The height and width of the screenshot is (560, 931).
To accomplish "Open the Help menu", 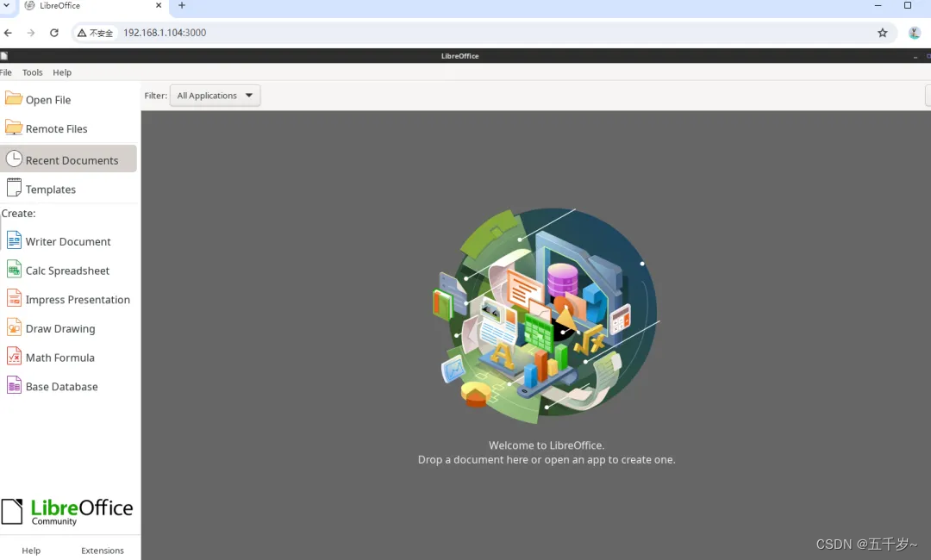I will tap(62, 72).
